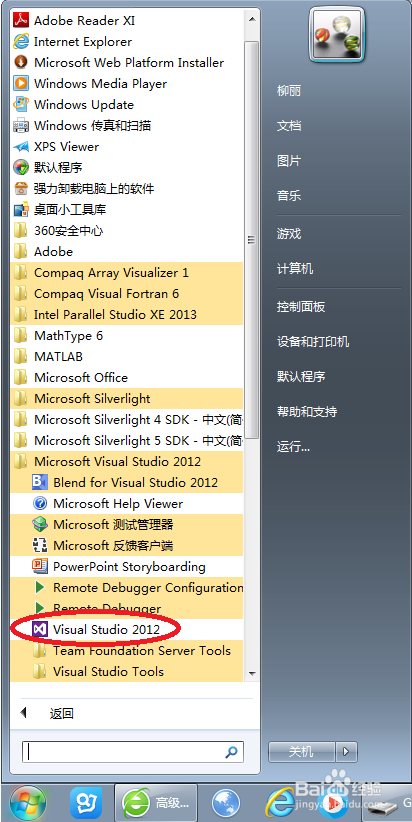
Task: Click the Internet Explorer taskbar icon
Action: point(280,803)
